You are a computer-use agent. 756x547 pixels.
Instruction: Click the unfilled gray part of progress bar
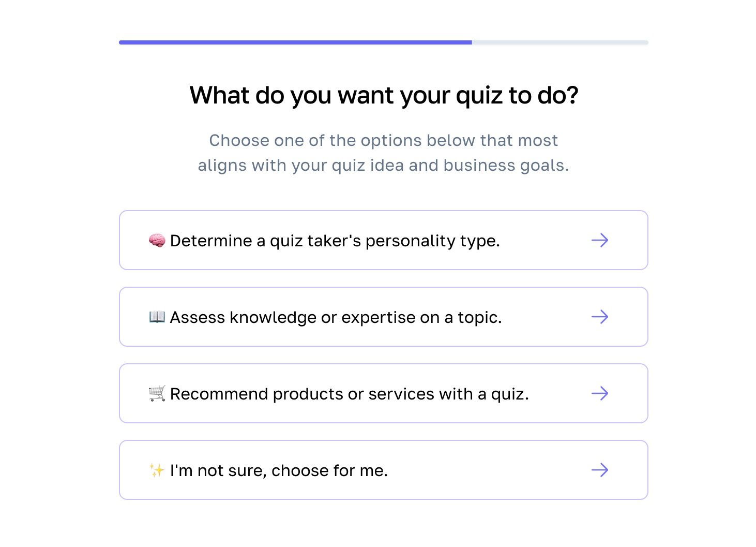click(560, 42)
